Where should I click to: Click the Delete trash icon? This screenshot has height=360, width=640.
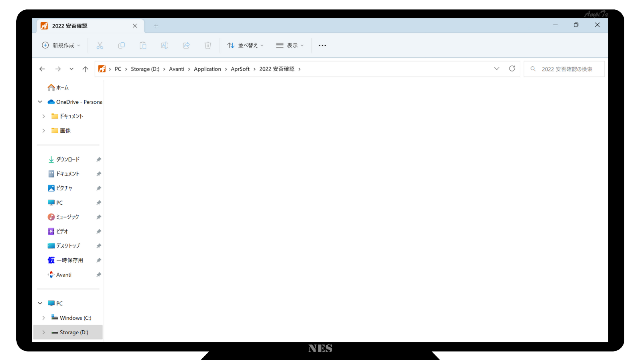click(x=208, y=45)
